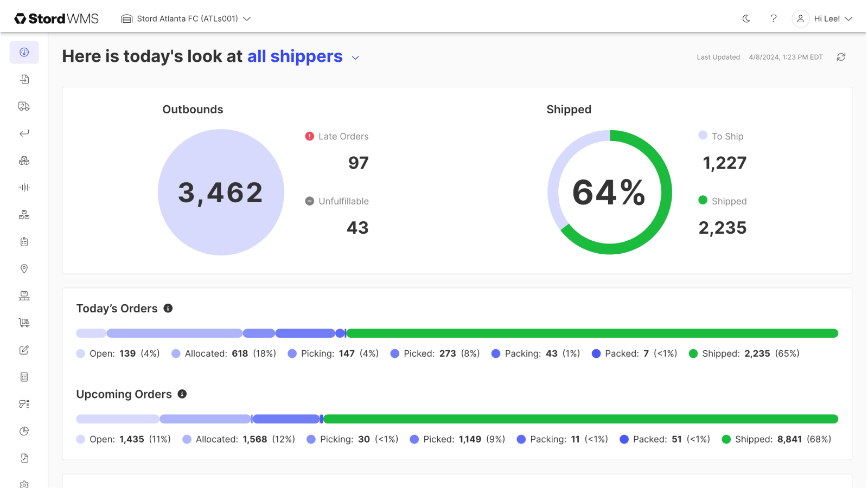Open the dashboard icon in sidebar
This screenshot has height=488, width=868.
coord(24,52)
